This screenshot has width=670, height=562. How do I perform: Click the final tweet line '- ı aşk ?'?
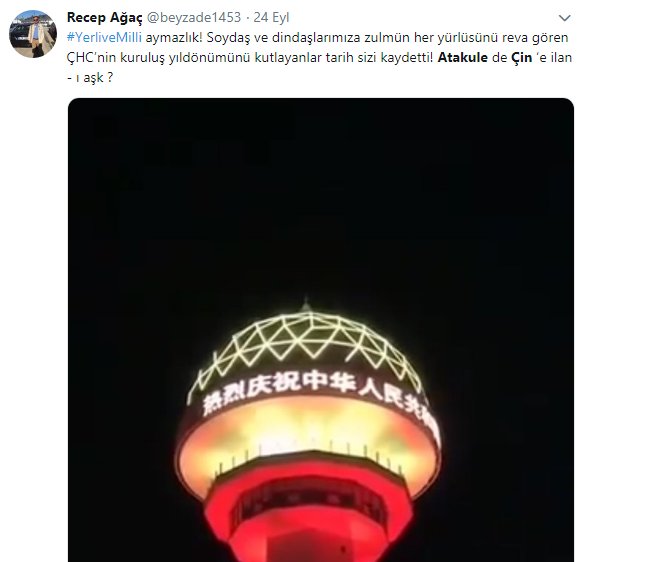(90, 78)
